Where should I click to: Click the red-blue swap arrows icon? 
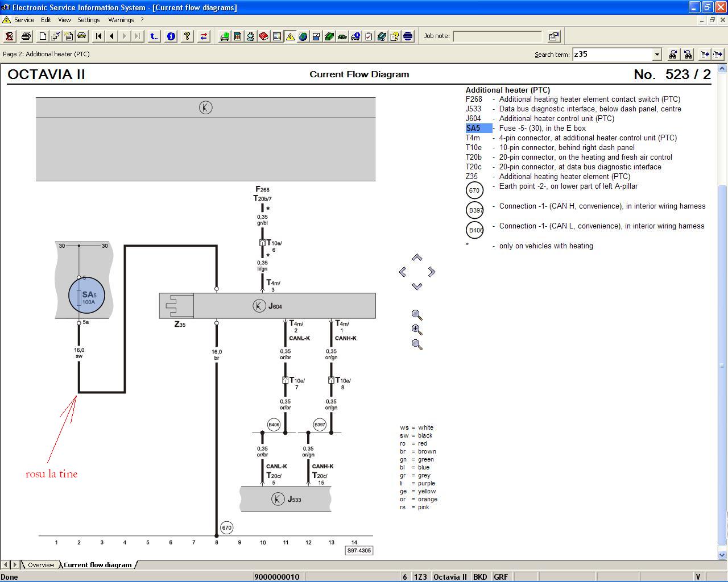(x=204, y=36)
